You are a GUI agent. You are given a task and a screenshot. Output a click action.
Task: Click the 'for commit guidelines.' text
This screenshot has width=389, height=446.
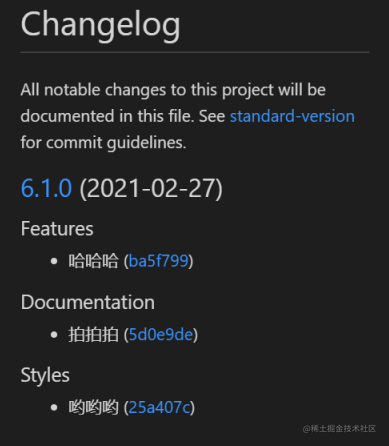coord(103,143)
